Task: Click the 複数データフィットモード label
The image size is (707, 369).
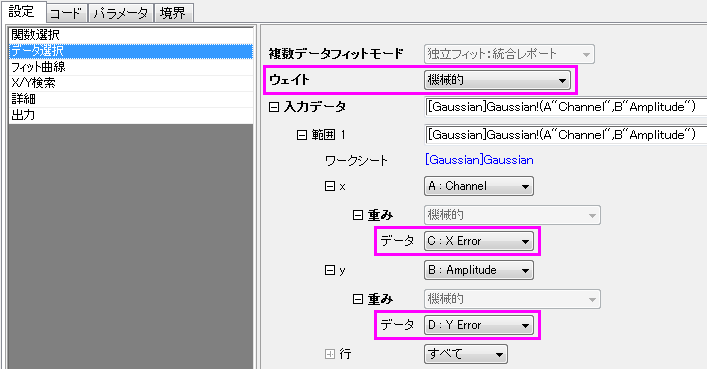Action: coord(336,54)
